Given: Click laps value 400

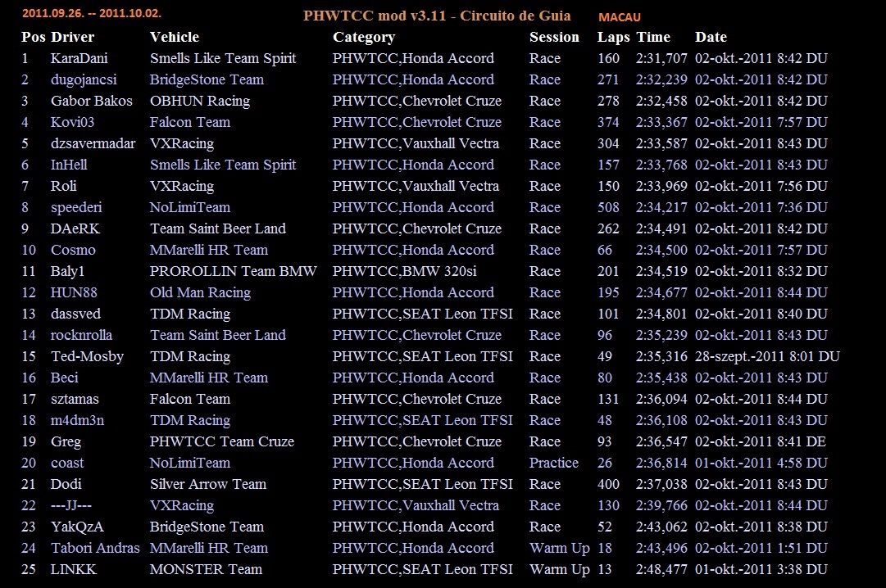Looking at the screenshot, I should pos(608,485).
